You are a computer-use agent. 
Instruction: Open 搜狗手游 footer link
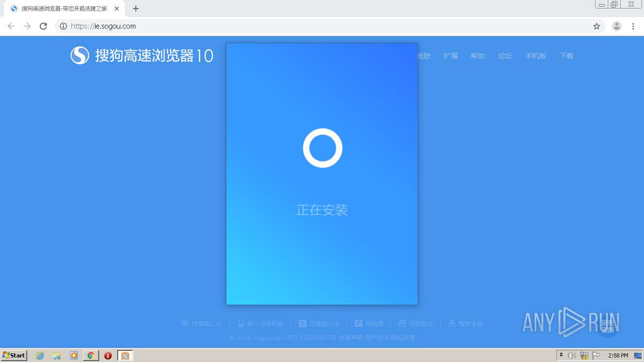coord(466,324)
